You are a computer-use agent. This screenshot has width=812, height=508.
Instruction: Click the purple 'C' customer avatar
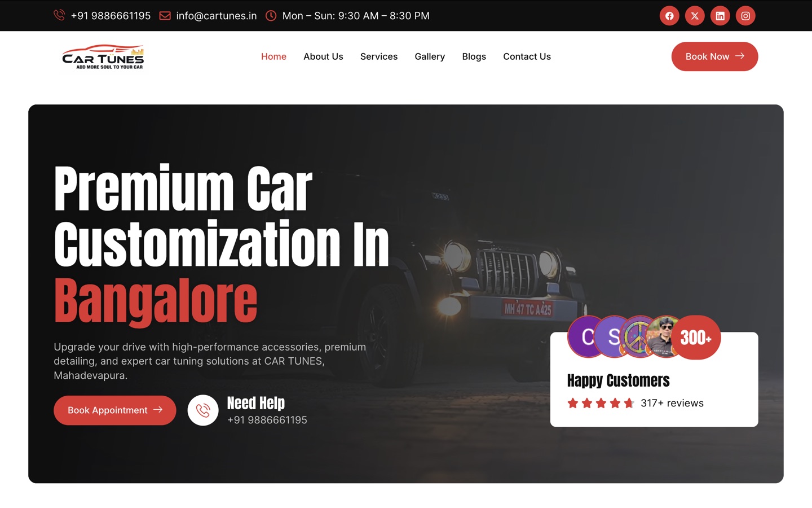coord(584,337)
